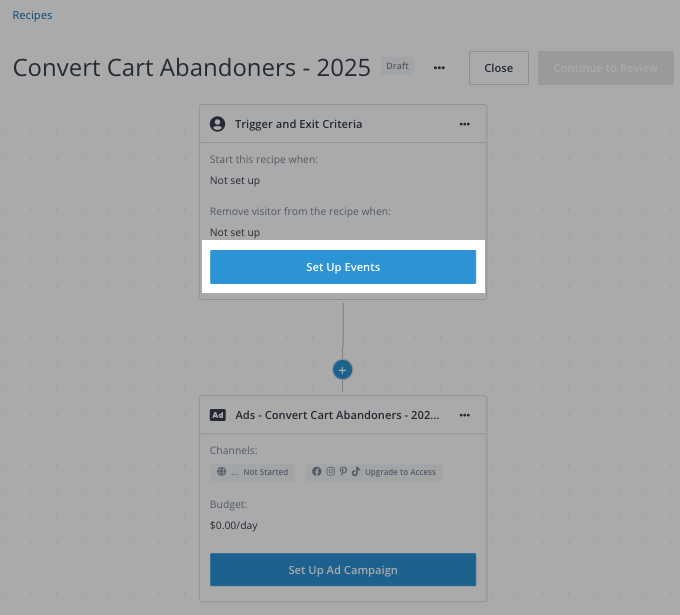Screen dimensions: 680x615
Task: Open the recipe title options ellipsis menu
Action: pyautogui.click(x=439, y=68)
